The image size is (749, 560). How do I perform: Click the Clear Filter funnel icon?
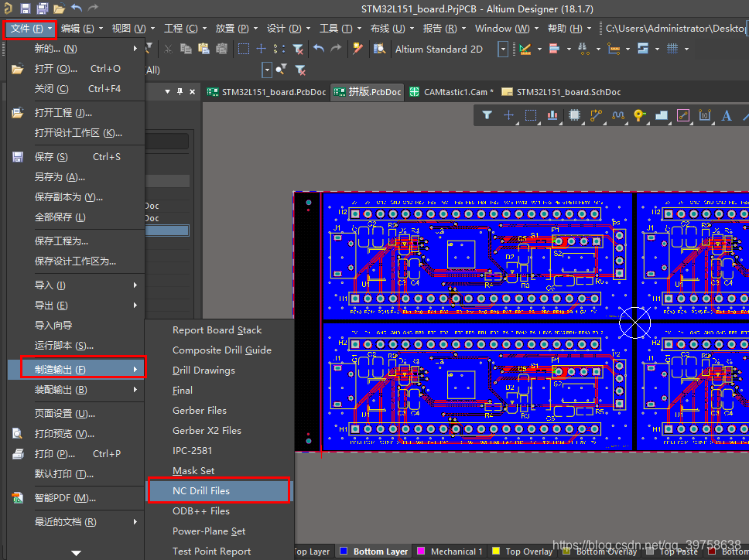(x=298, y=49)
